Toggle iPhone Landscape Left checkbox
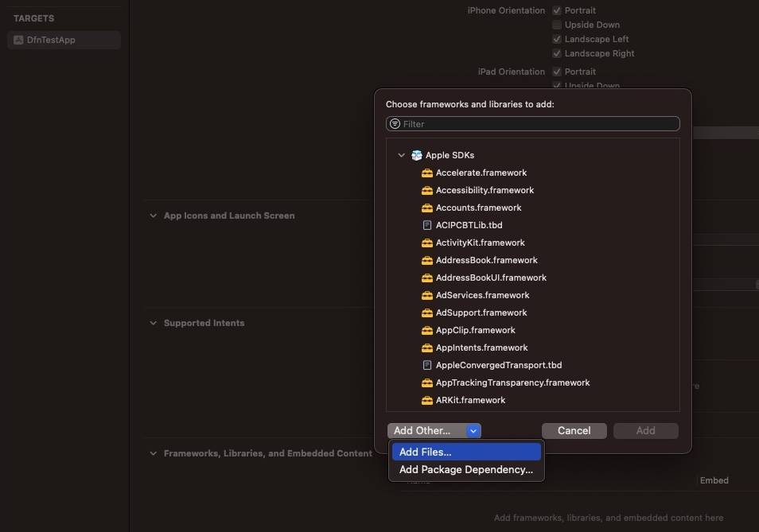The width and height of the screenshot is (759, 532). tap(557, 39)
